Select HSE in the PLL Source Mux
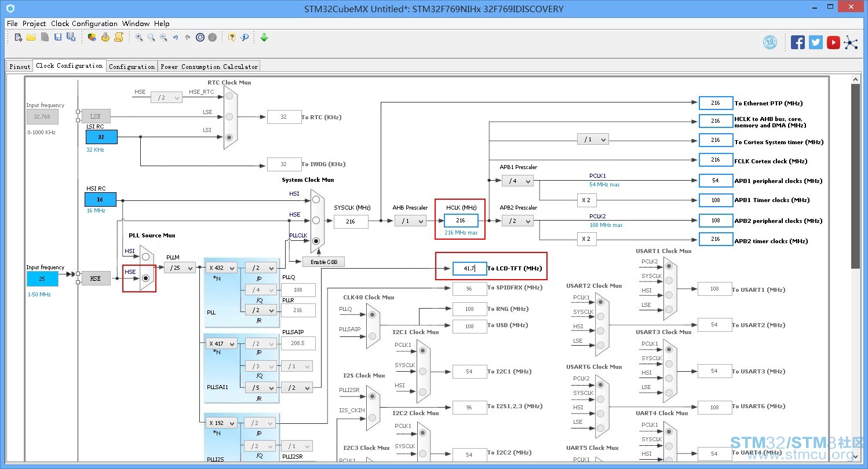This screenshot has width=868, height=469. coord(145,278)
